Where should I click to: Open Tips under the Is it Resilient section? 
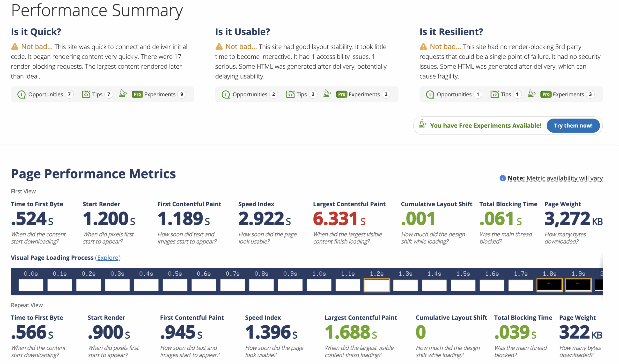(x=506, y=94)
